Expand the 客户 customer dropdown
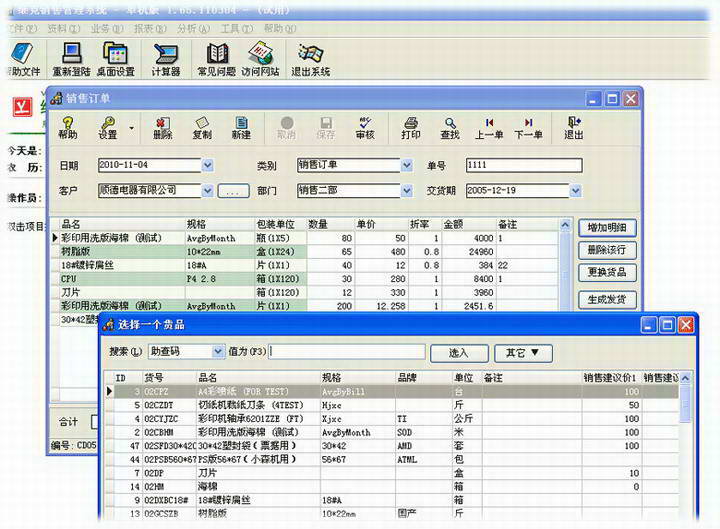The height and width of the screenshot is (529, 720). (208, 191)
